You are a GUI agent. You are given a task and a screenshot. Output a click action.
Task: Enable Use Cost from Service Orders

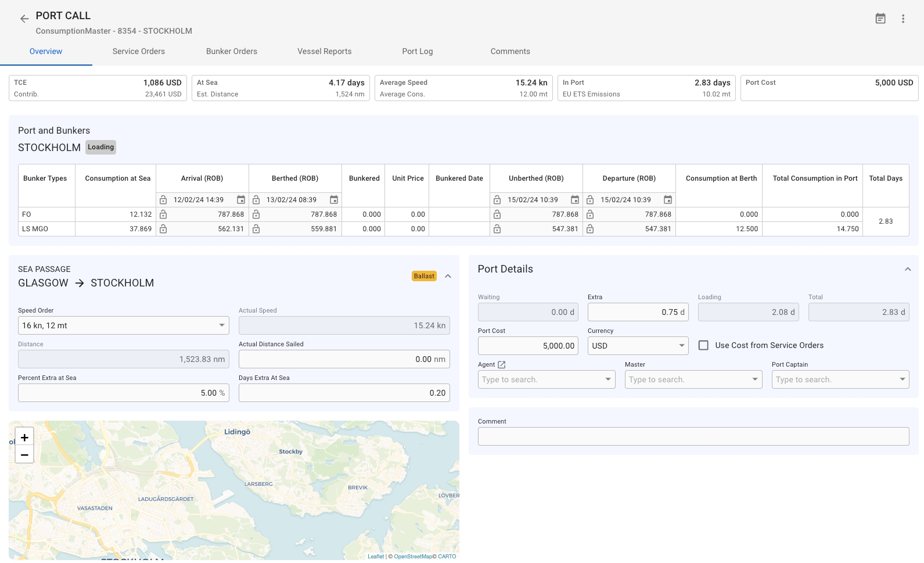tap(703, 345)
